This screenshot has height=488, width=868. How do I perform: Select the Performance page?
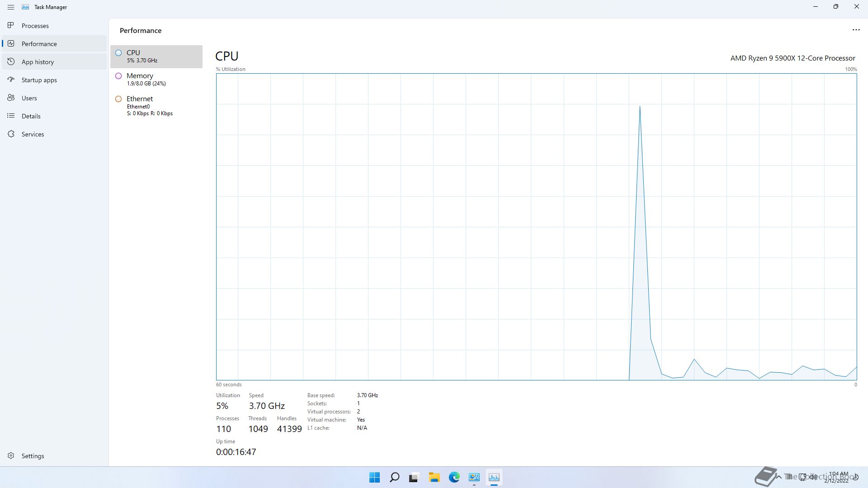click(55, 44)
